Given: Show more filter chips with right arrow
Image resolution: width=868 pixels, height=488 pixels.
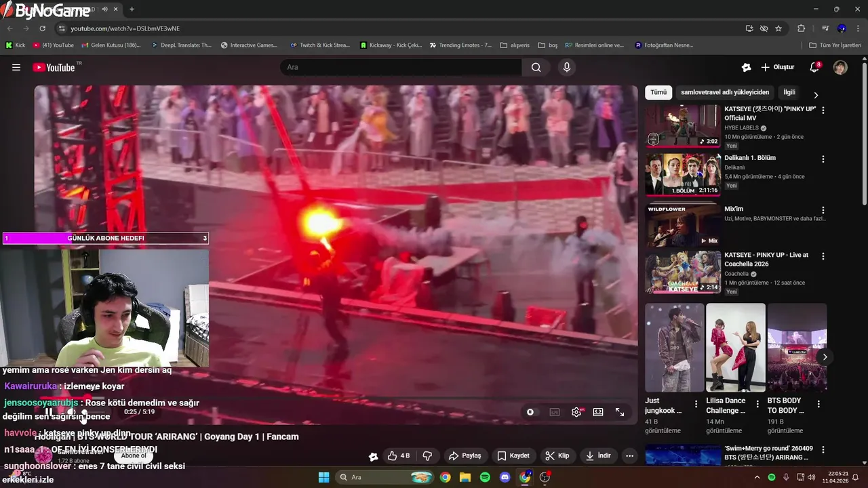Looking at the screenshot, I should coord(816,95).
